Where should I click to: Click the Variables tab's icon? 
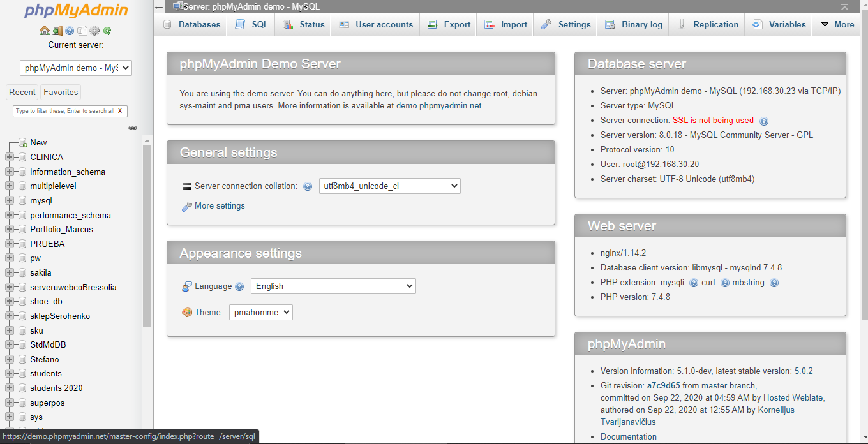tap(758, 25)
